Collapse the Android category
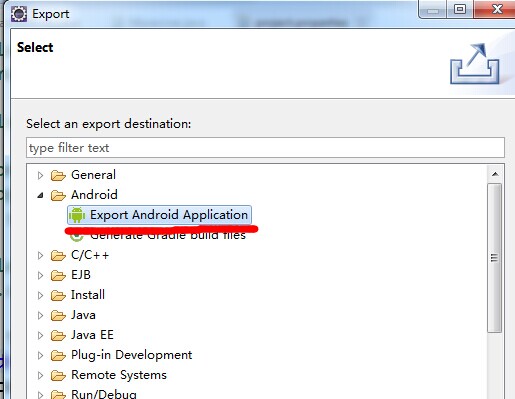 [40, 195]
